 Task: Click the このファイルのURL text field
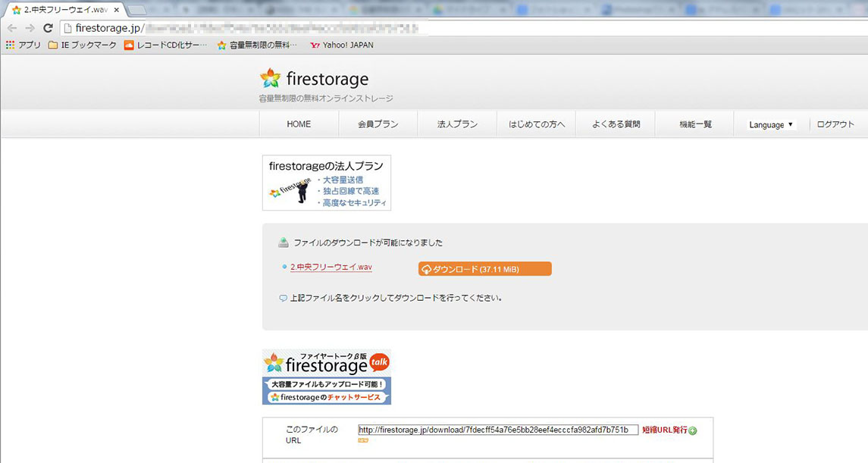497,430
